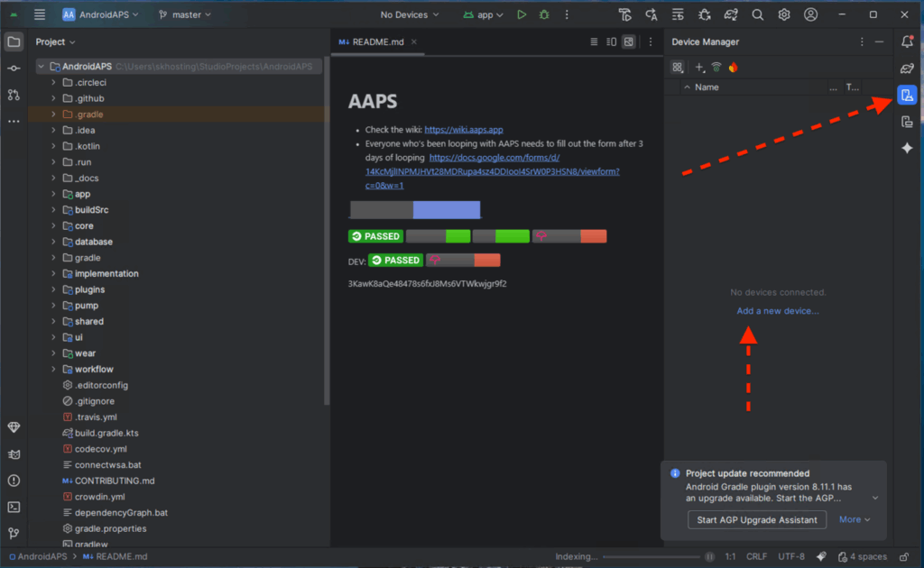
Task: Expand the plugins folder in project tree
Action: click(55, 289)
